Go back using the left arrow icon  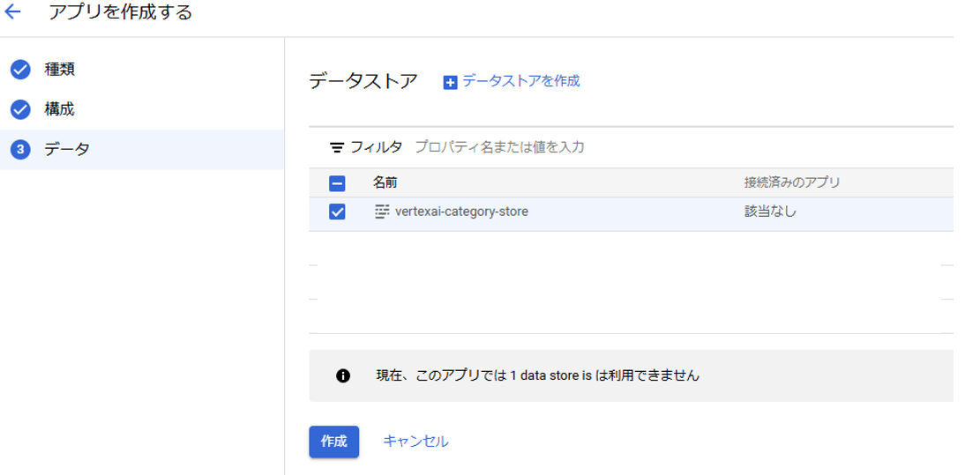tap(12, 11)
